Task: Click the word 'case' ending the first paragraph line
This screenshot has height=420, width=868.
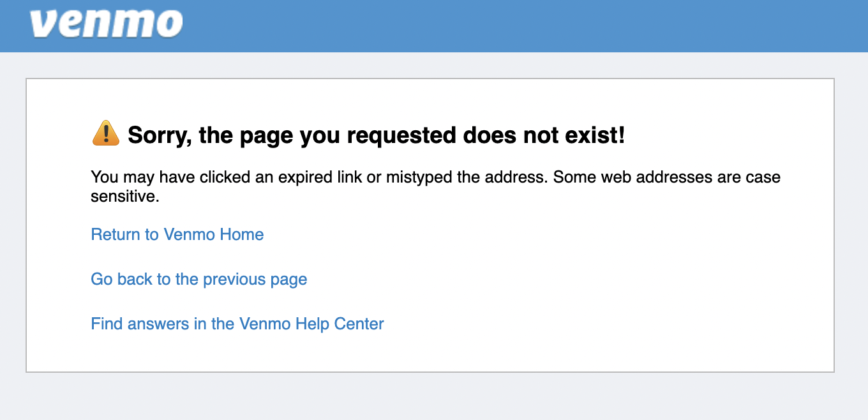Action: click(x=762, y=177)
